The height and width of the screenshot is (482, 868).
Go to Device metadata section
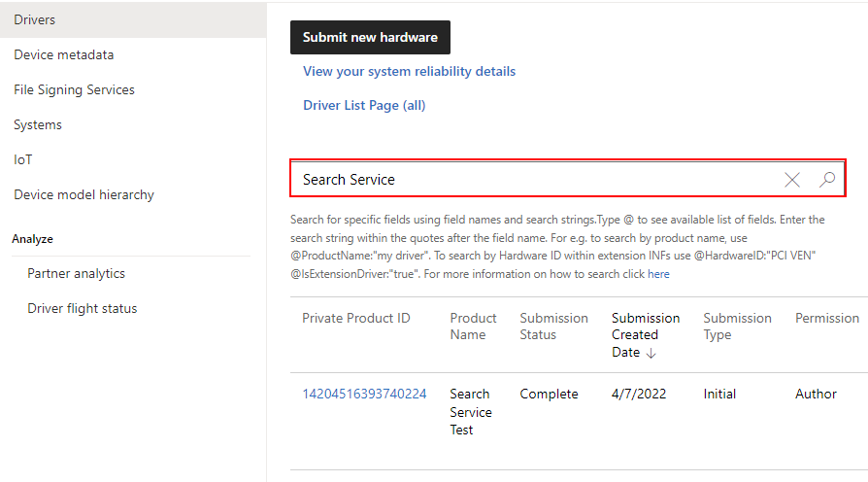[64, 54]
